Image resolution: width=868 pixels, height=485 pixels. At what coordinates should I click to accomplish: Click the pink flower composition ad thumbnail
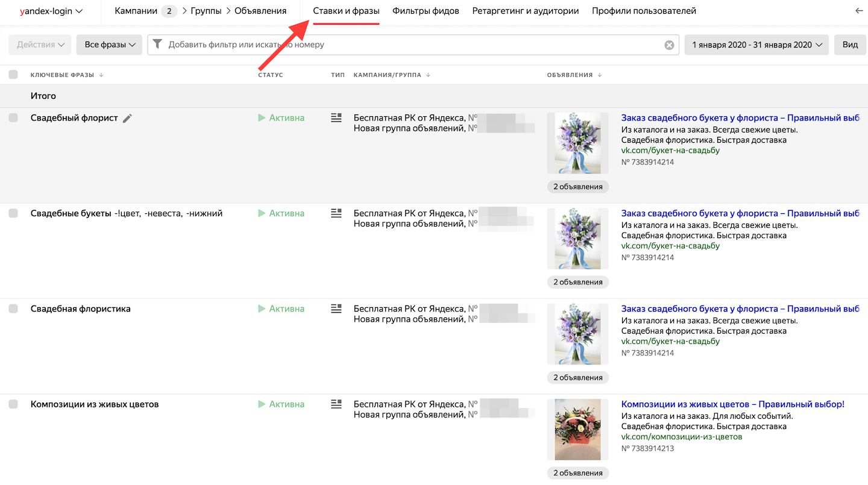(x=577, y=430)
